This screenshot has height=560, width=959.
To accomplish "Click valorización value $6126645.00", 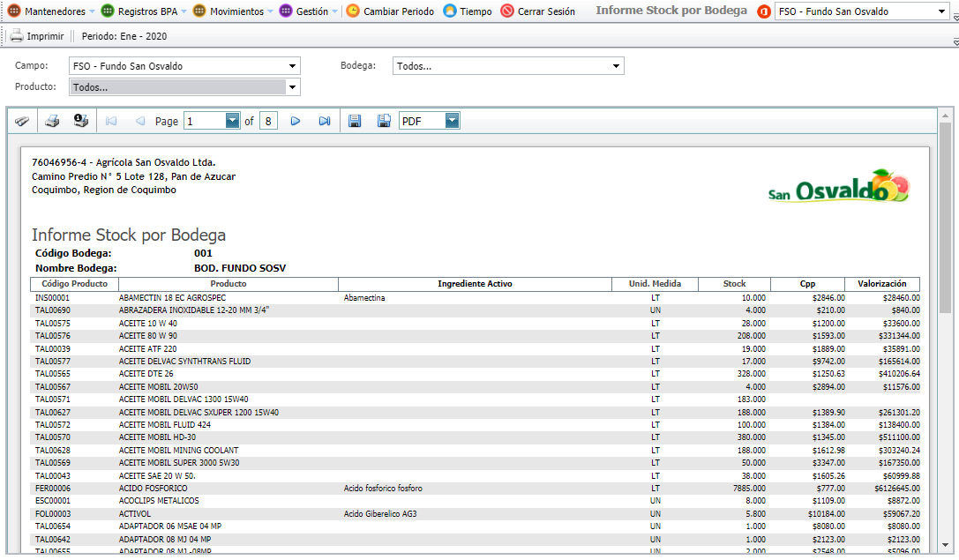I will pos(897,489).
